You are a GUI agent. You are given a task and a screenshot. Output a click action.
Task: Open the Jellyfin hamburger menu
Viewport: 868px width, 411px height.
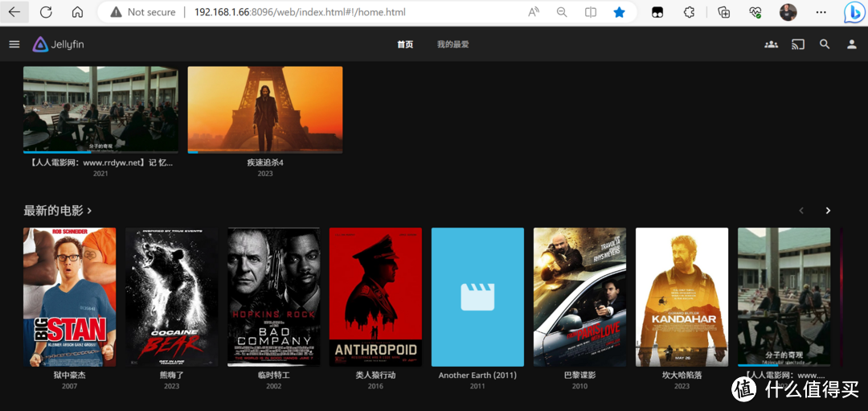pyautogui.click(x=14, y=44)
